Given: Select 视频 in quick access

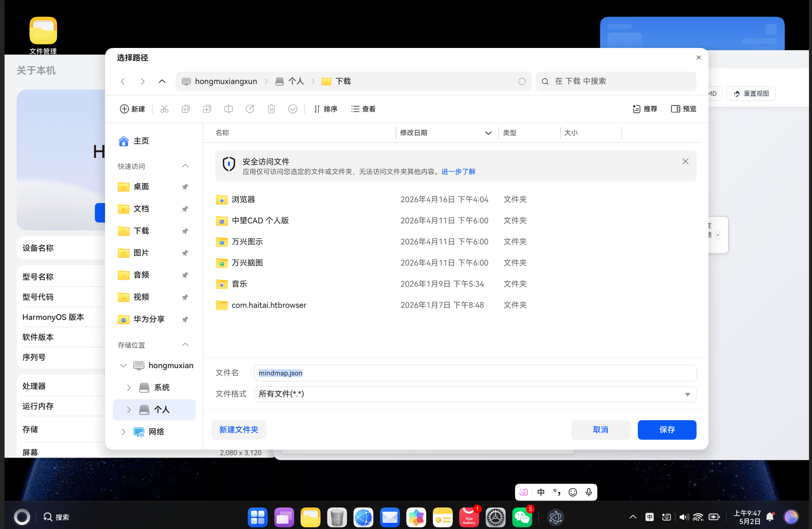Looking at the screenshot, I should (141, 297).
